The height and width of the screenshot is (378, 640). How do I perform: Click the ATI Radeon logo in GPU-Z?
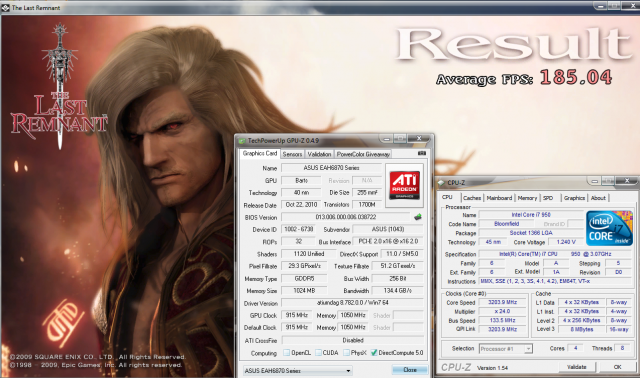tap(404, 185)
